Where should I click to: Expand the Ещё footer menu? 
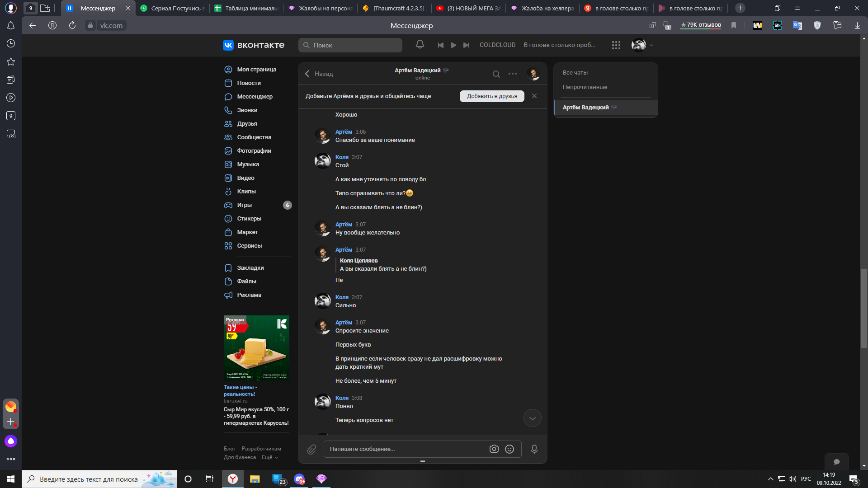coord(270,457)
